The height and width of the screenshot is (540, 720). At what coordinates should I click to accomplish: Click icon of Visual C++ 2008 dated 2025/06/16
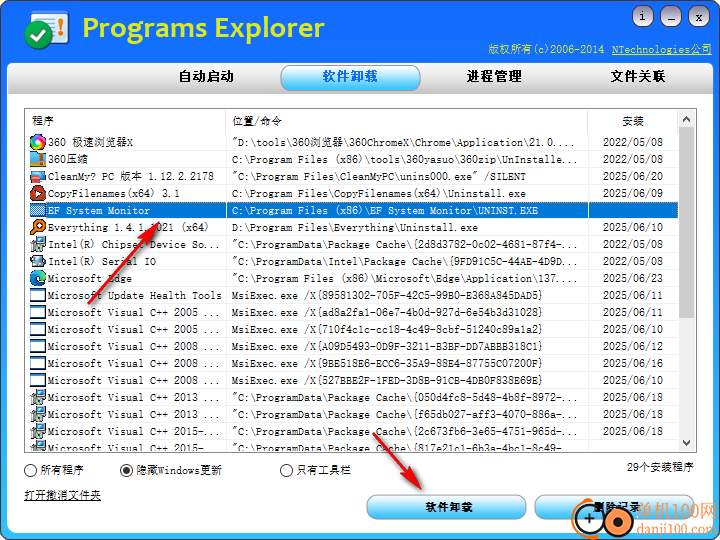coord(38,363)
